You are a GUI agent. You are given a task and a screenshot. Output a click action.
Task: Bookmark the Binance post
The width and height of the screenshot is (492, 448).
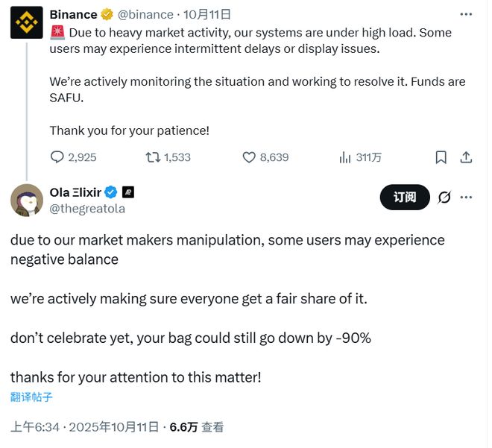click(x=441, y=157)
